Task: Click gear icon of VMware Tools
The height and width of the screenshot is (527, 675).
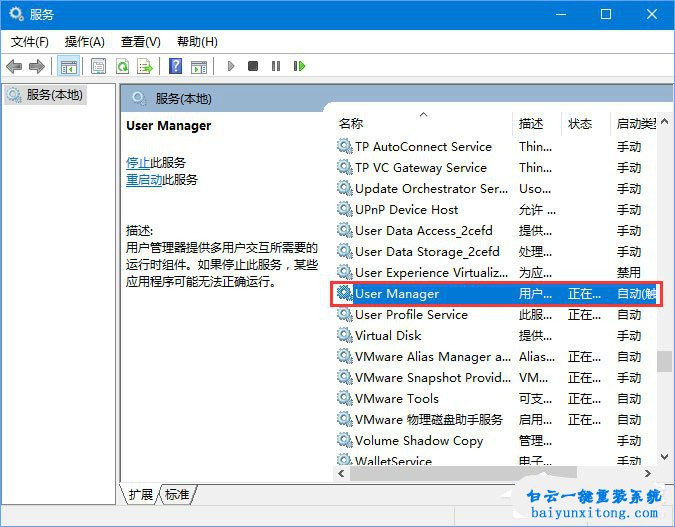Action: (x=344, y=398)
